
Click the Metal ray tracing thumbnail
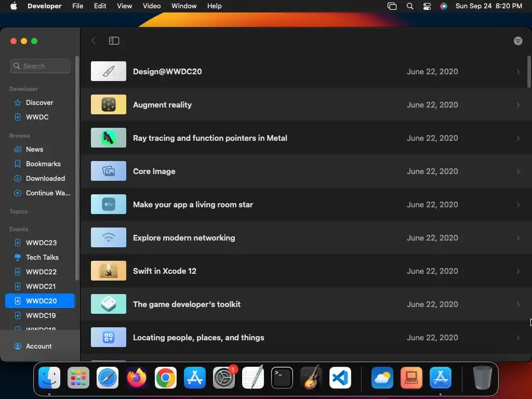pyautogui.click(x=109, y=138)
